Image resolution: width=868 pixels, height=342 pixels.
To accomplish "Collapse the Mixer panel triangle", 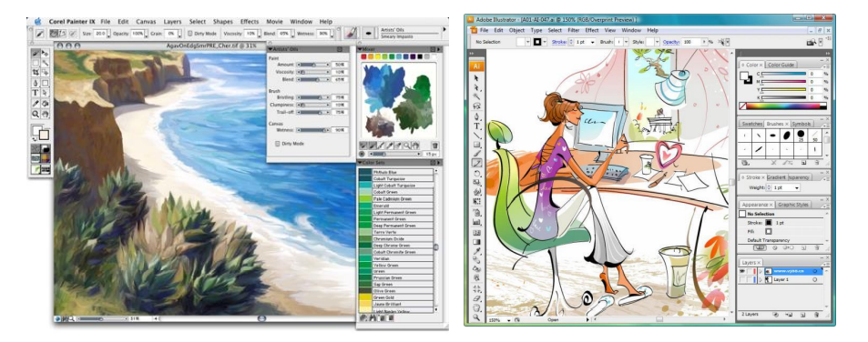I will coord(359,49).
